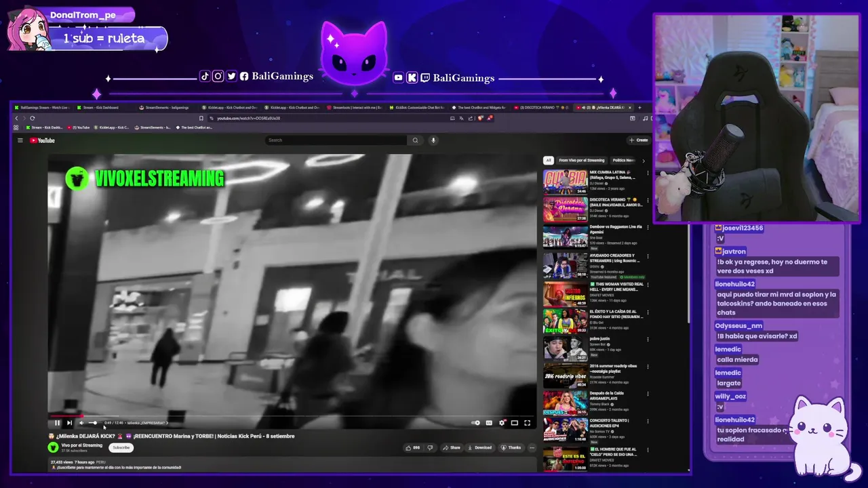The height and width of the screenshot is (488, 868).
Task: Open options menu for THIS WOMAN VISITED REAL HELL
Action: (648, 284)
